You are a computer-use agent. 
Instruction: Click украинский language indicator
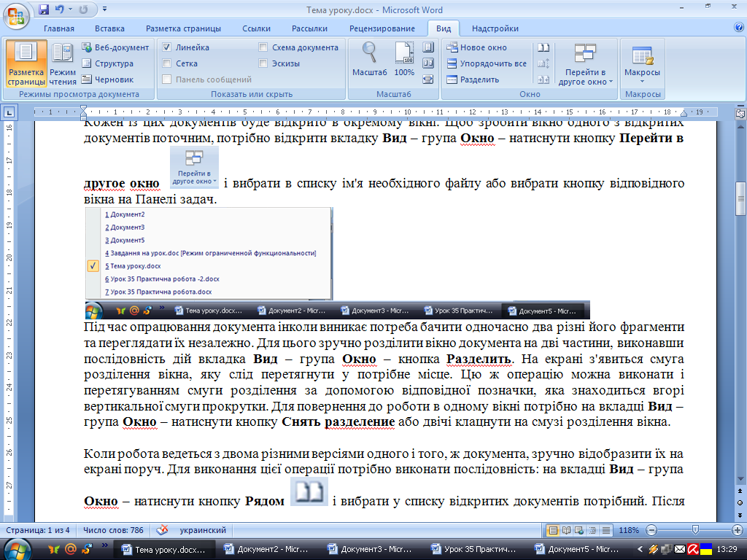203,530
